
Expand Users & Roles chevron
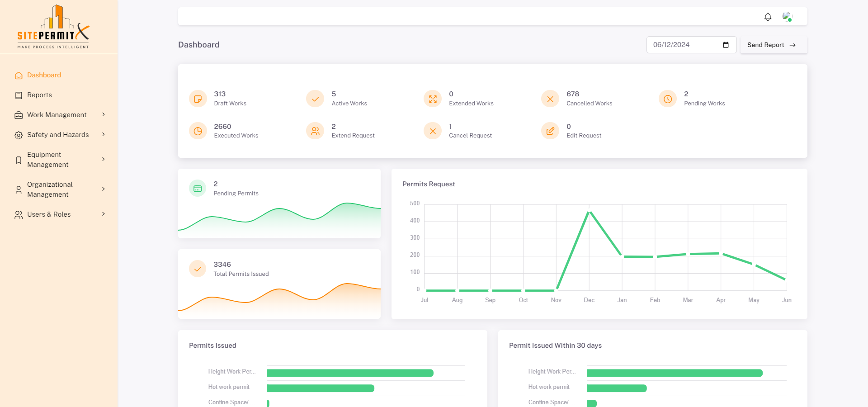click(x=104, y=214)
